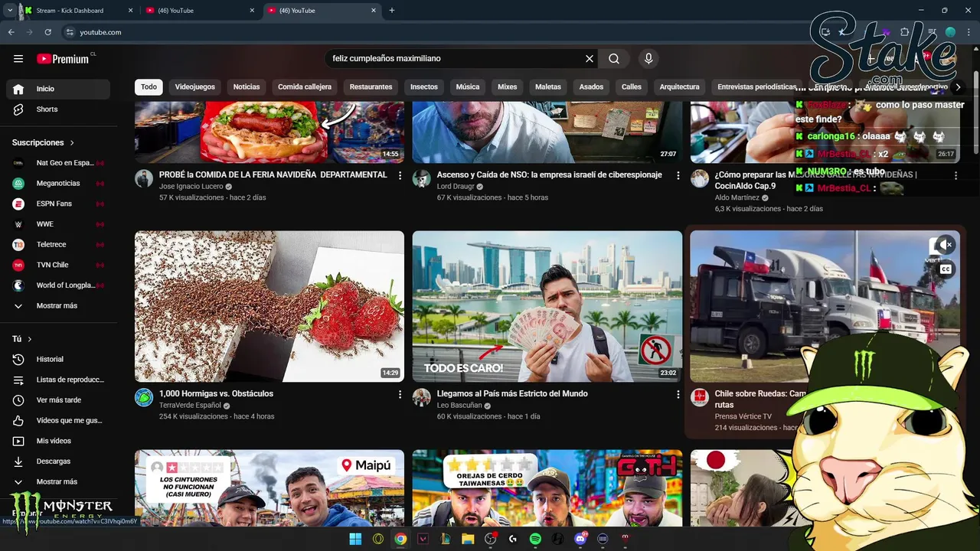Toggle subtitles CC on the preview video
Viewport: 980px width, 551px height.
(x=946, y=269)
